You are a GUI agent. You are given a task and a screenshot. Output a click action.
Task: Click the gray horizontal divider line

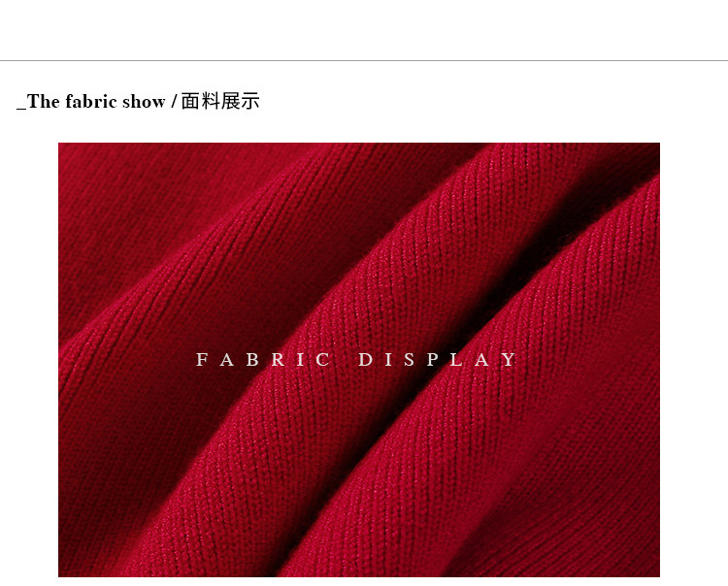[364, 60]
